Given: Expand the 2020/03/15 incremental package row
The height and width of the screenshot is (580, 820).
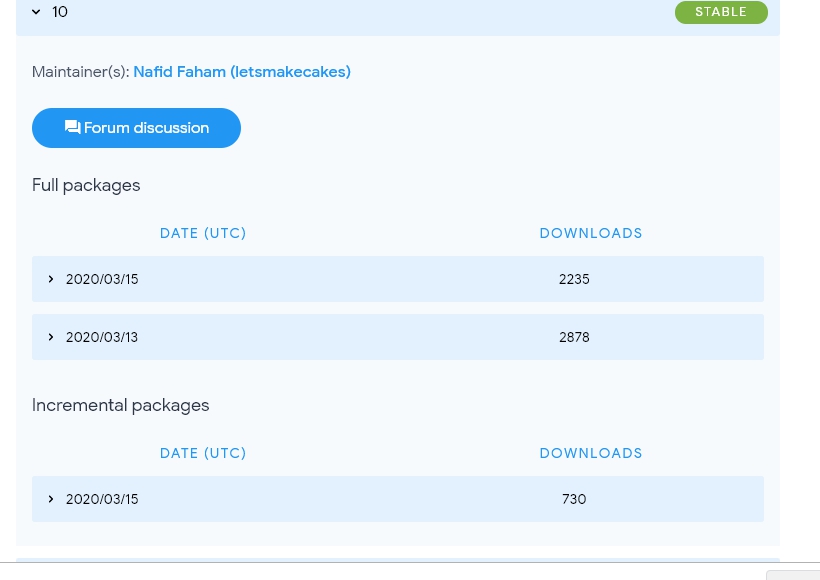Looking at the screenshot, I should [x=397, y=499].
